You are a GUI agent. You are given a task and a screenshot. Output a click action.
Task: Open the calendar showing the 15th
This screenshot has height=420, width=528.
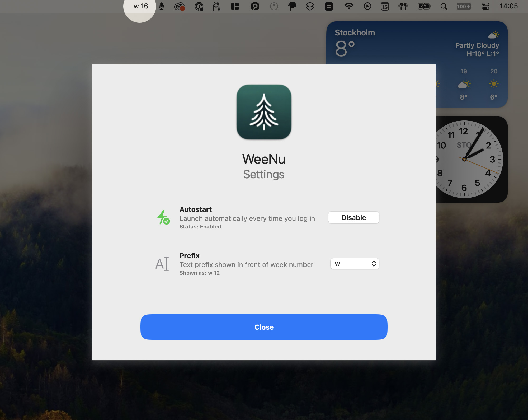coord(385,6)
